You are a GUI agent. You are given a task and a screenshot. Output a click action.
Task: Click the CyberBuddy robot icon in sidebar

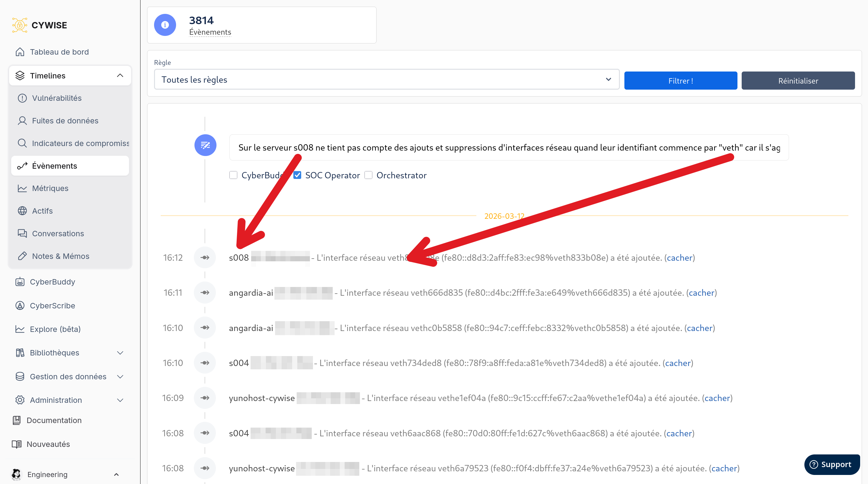click(x=20, y=282)
